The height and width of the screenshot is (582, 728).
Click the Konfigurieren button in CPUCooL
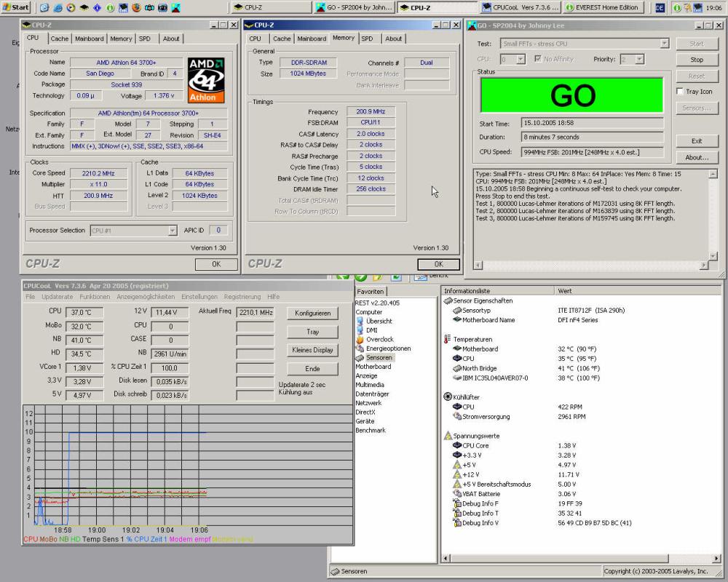(x=312, y=314)
